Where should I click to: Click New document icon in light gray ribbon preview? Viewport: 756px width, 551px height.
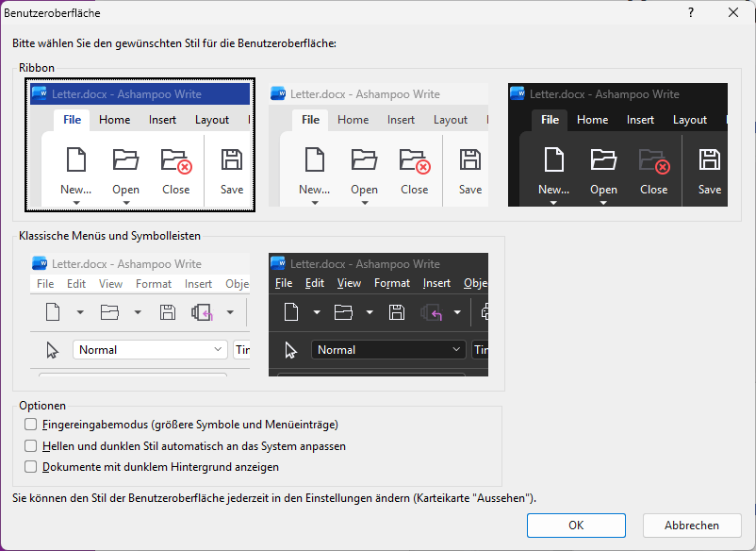pos(315,159)
